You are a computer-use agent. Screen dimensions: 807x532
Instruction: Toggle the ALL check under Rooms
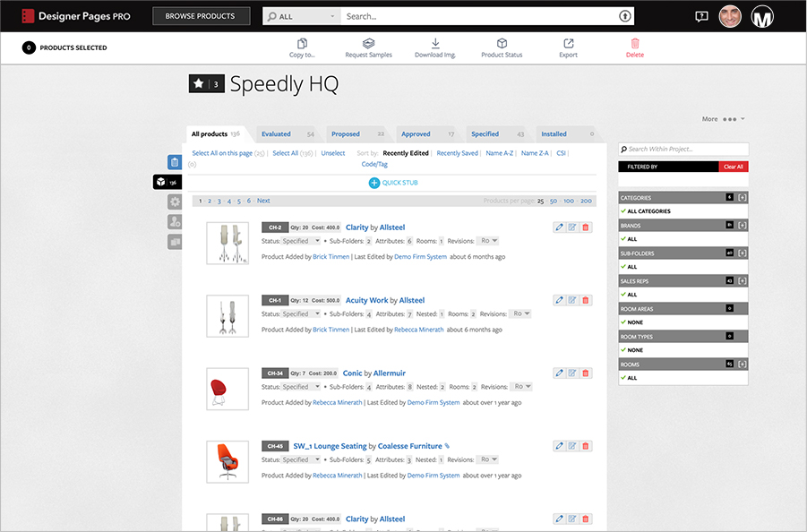[x=623, y=378]
